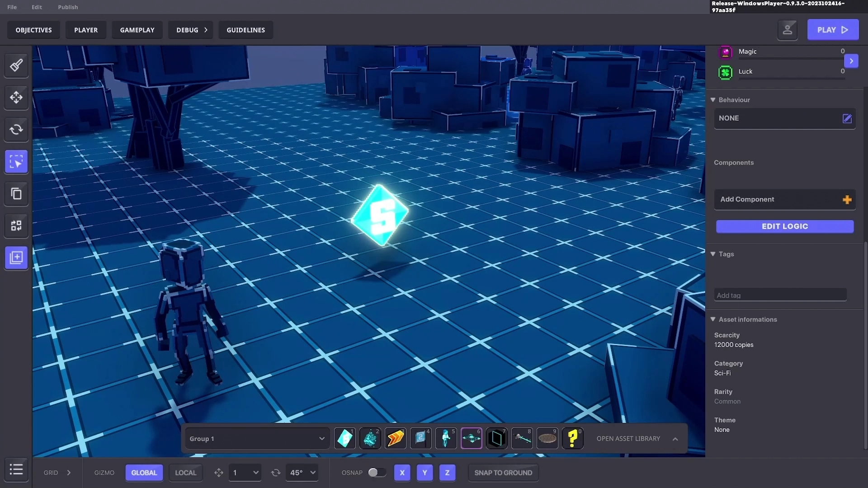868x488 pixels.
Task: Switch gizmo mode to LOCAL
Action: (x=185, y=473)
